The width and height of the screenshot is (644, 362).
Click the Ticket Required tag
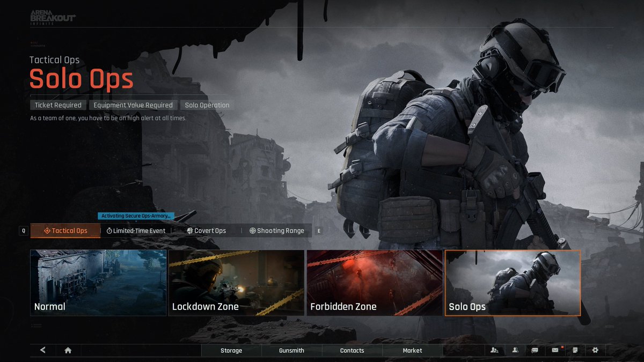58,105
